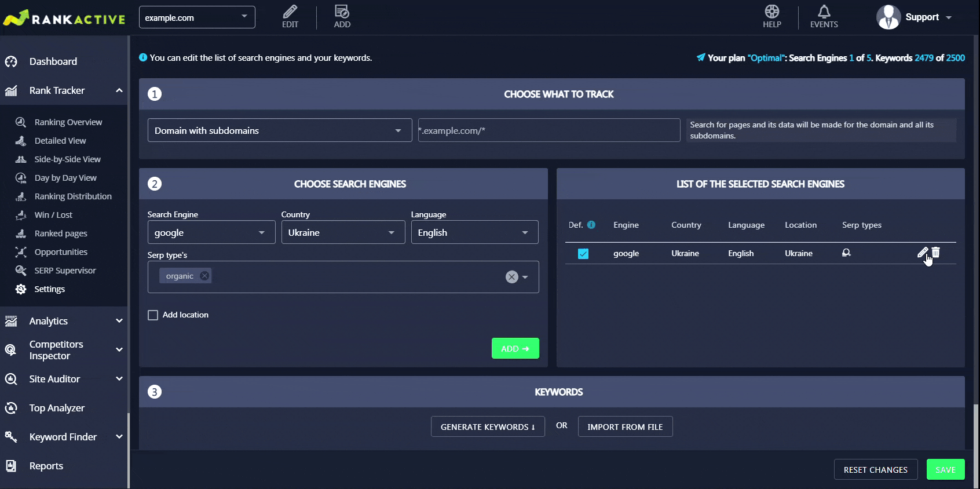This screenshot has width=980, height=489.
Task: Click the green ADD button for search engines
Action: tap(515, 348)
